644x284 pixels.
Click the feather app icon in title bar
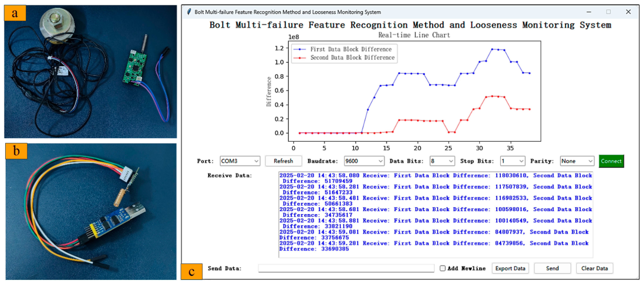pos(189,12)
